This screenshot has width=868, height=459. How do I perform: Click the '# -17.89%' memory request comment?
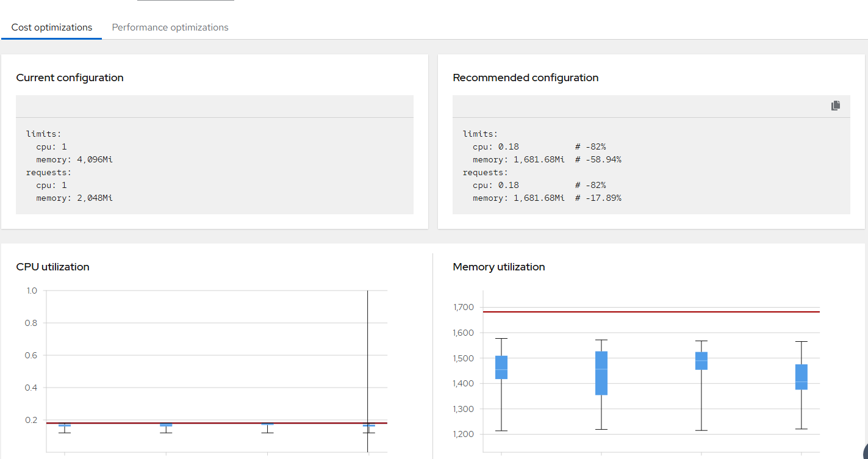[598, 198]
